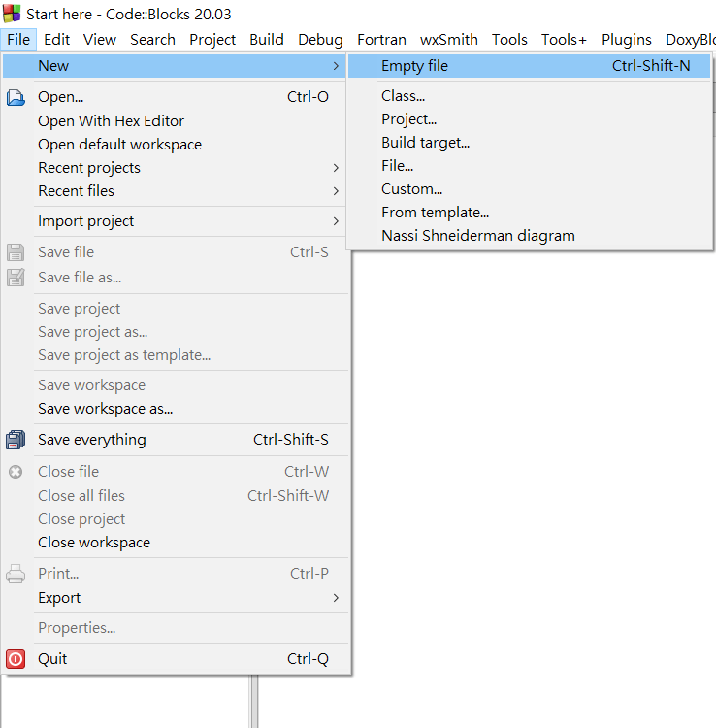Choose Class... from New submenu
Image resolution: width=716 pixels, height=728 pixels.
tap(529, 96)
